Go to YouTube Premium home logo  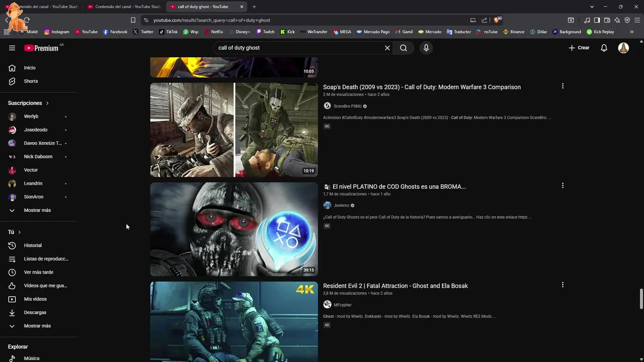click(x=41, y=48)
